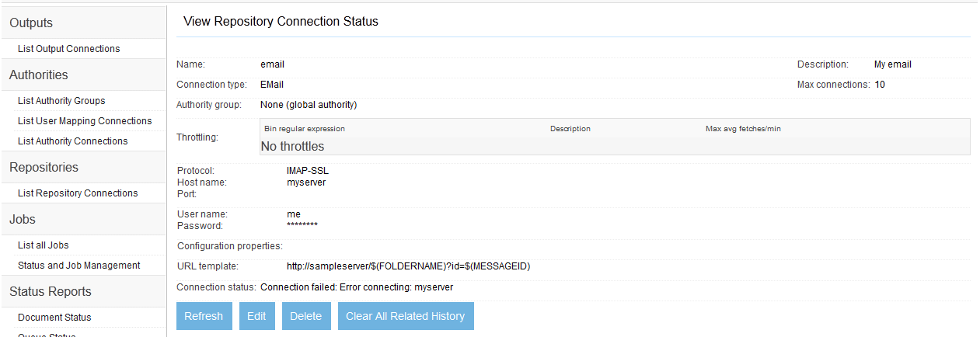The height and width of the screenshot is (337, 980).
Task: Open List Output Connections
Action: (x=68, y=49)
